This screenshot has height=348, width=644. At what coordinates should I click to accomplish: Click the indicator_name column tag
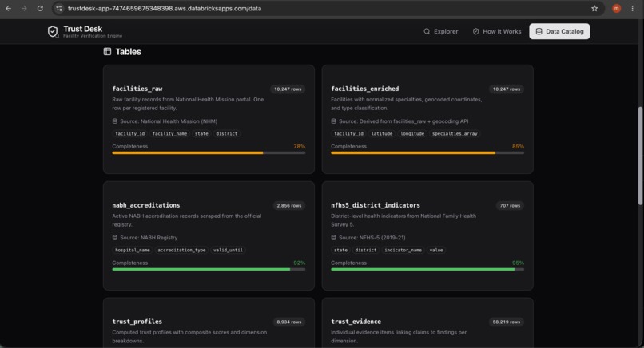coord(403,251)
